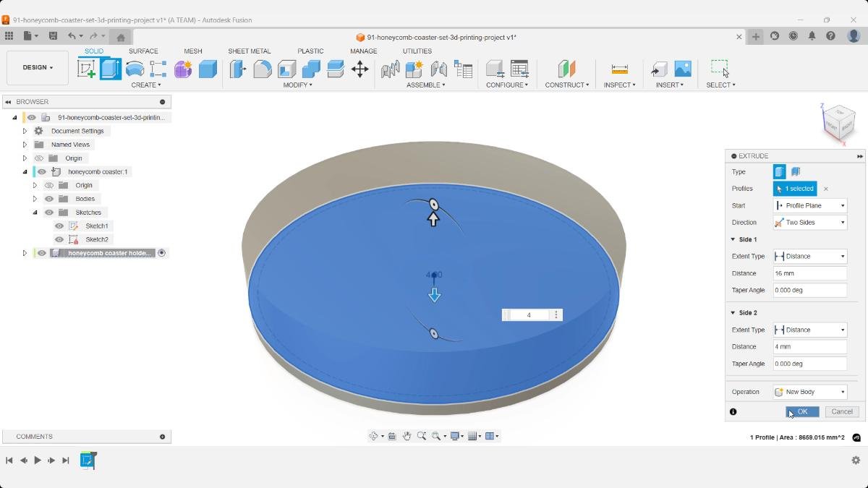Switch to the MESH tab
This screenshot has width=868, height=488.
click(193, 51)
